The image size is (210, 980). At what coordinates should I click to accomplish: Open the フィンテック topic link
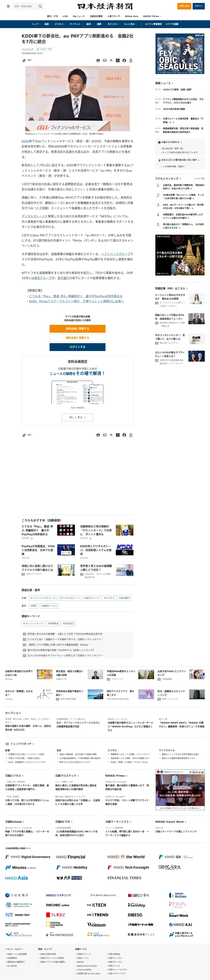pyautogui.click(x=27, y=49)
